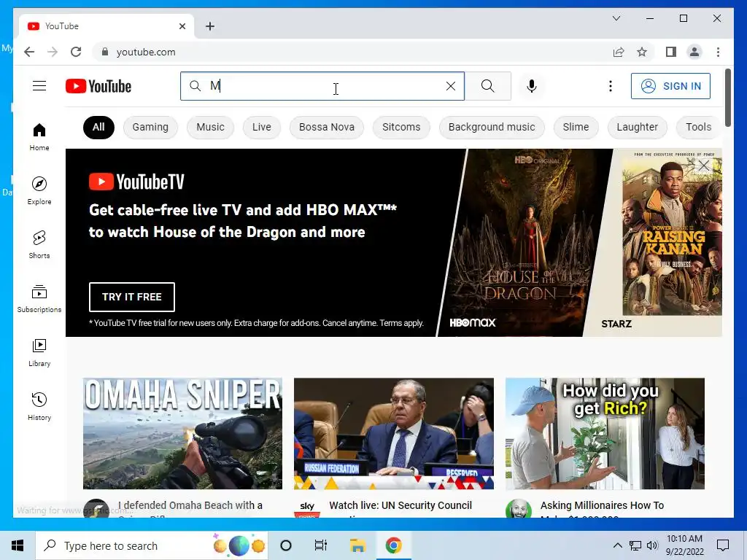Select the Gaming filter chip
The height and width of the screenshot is (560, 747).
coord(150,127)
